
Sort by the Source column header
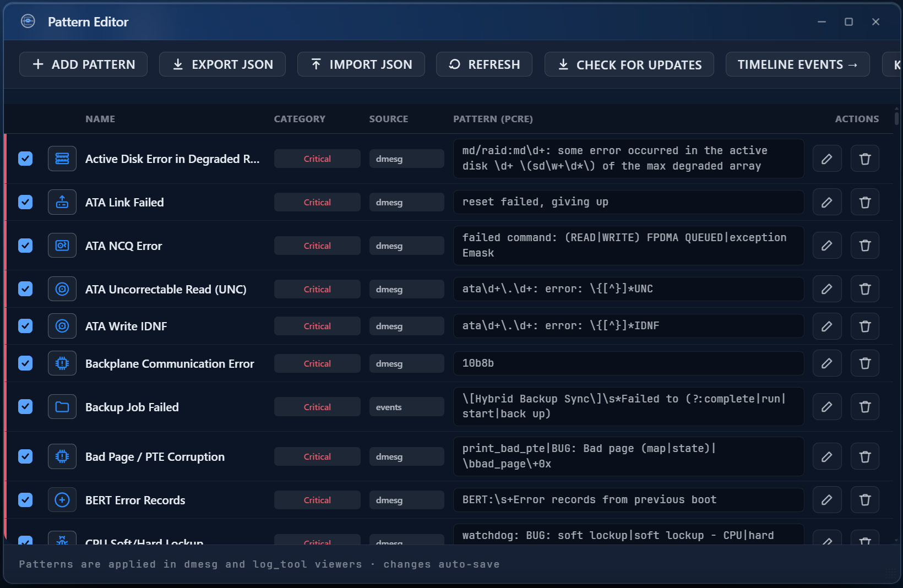click(x=389, y=119)
